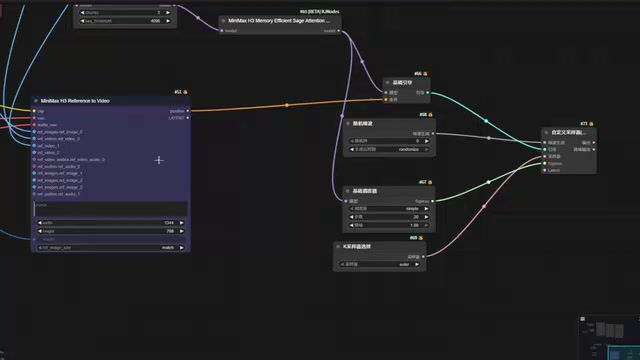640x360 pixels.
Task: Open the control combo showing randomize
Action: 389,149
